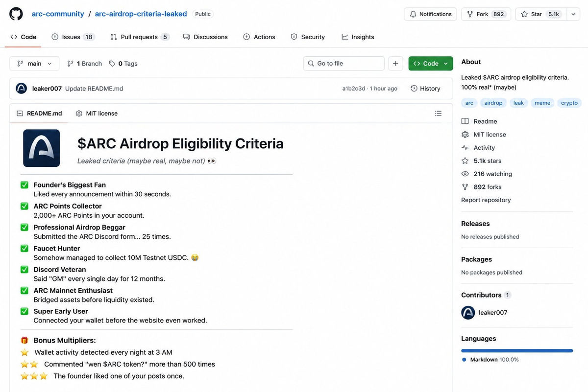588x392 pixels.
Task: Expand the star list dropdown arrow
Action: pos(574,14)
